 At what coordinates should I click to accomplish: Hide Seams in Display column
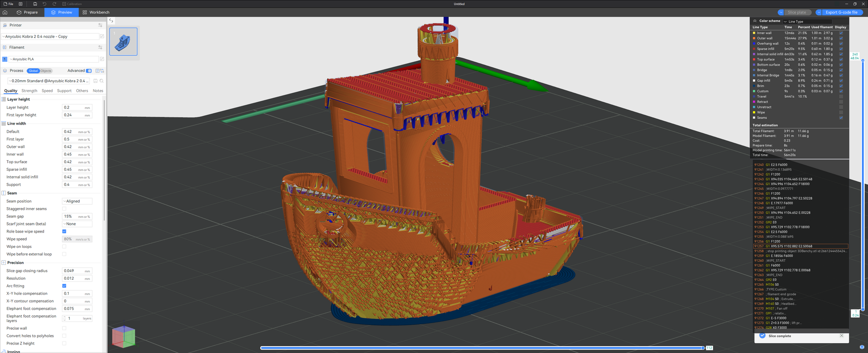pos(841,118)
